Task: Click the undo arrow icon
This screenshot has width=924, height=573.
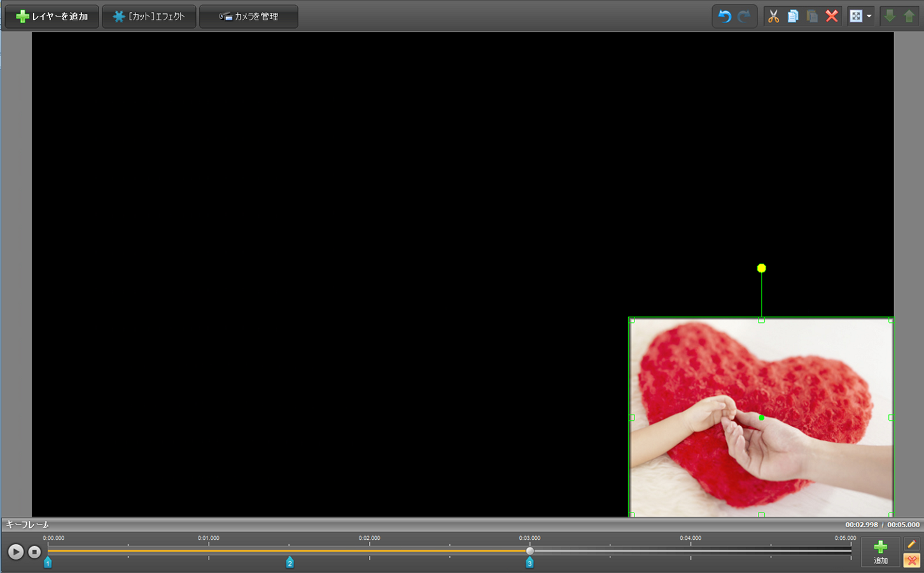Action: pyautogui.click(x=724, y=17)
